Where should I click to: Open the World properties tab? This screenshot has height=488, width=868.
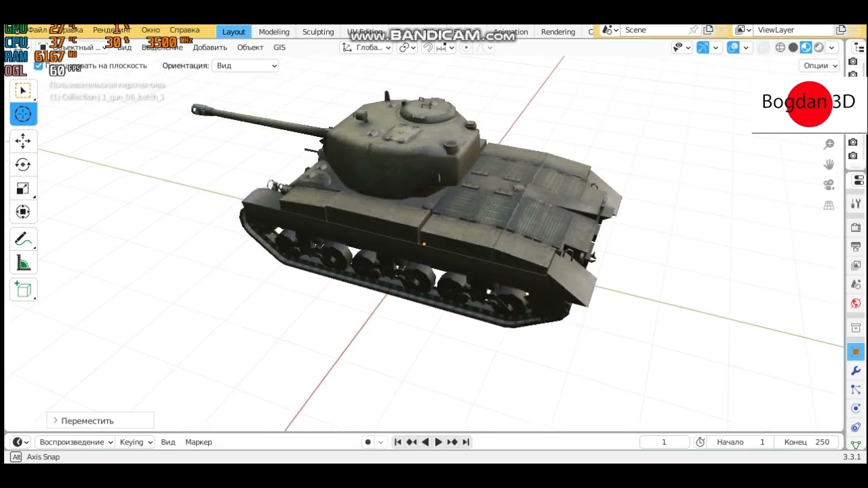[856, 304]
